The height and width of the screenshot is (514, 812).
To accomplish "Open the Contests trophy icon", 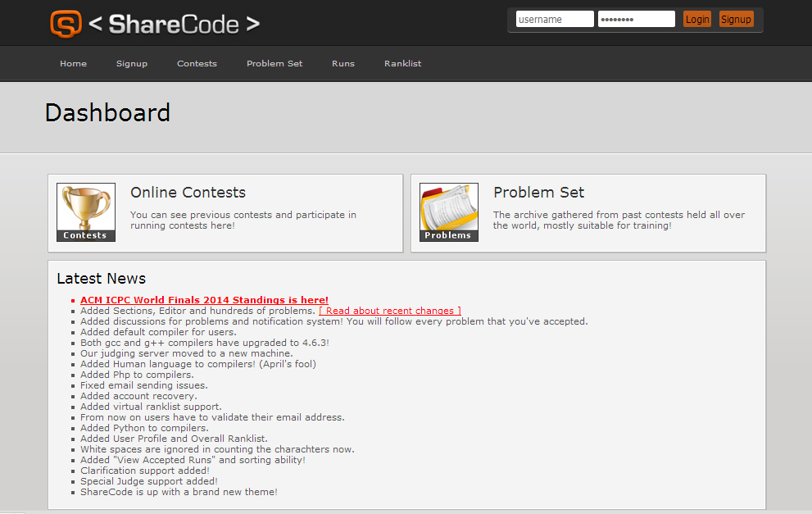I will click(86, 212).
